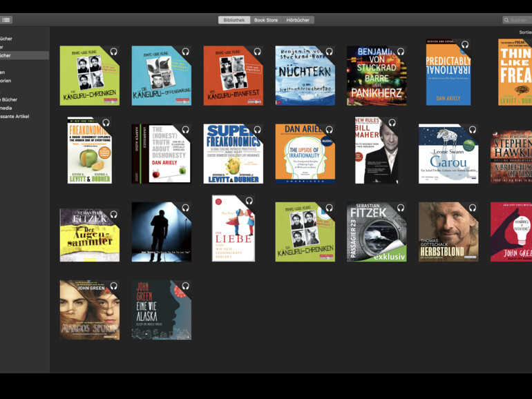532x399 pixels.
Task: Toggle the list view icon in toolbar
Action: pyautogui.click(x=6, y=20)
